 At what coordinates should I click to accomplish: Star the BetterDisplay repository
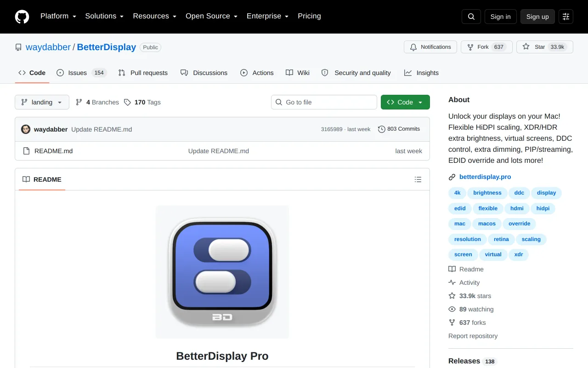(545, 47)
